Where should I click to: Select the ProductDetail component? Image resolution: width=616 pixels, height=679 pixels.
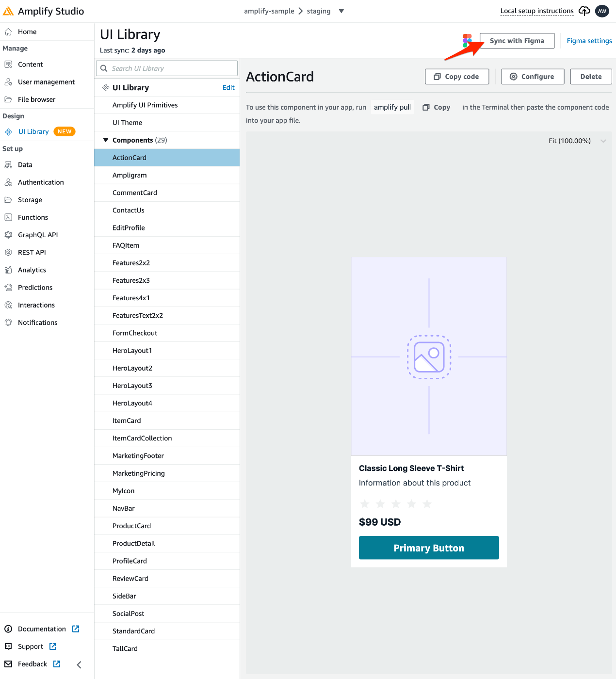pyautogui.click(x=167, y=543)
